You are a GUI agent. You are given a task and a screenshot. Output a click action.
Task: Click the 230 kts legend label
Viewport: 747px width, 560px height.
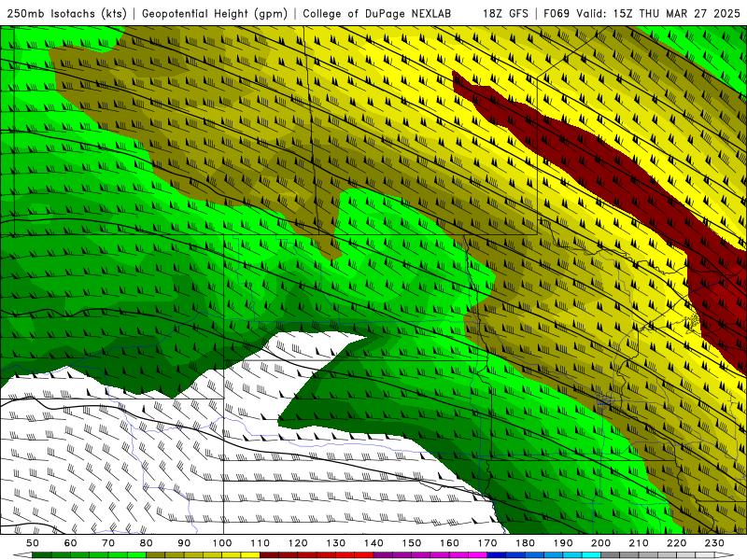714,543
